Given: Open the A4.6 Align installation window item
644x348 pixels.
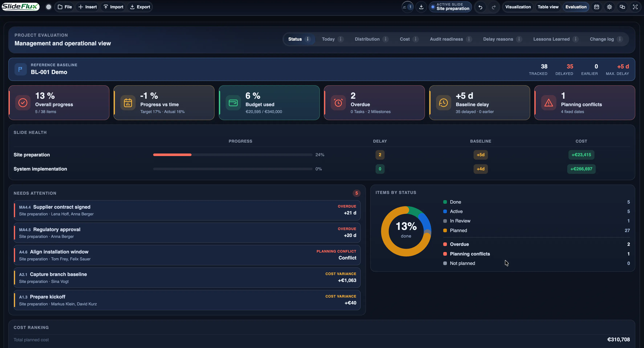Looking at the screenshot, I should point(187,255).
